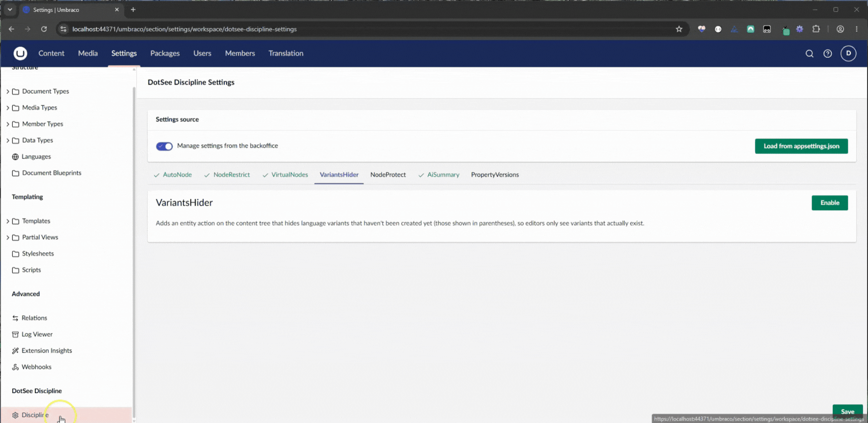The width and height of the screenshot is (868, 423).
Task: Open the help question mark icon
Action: point(827,53)
